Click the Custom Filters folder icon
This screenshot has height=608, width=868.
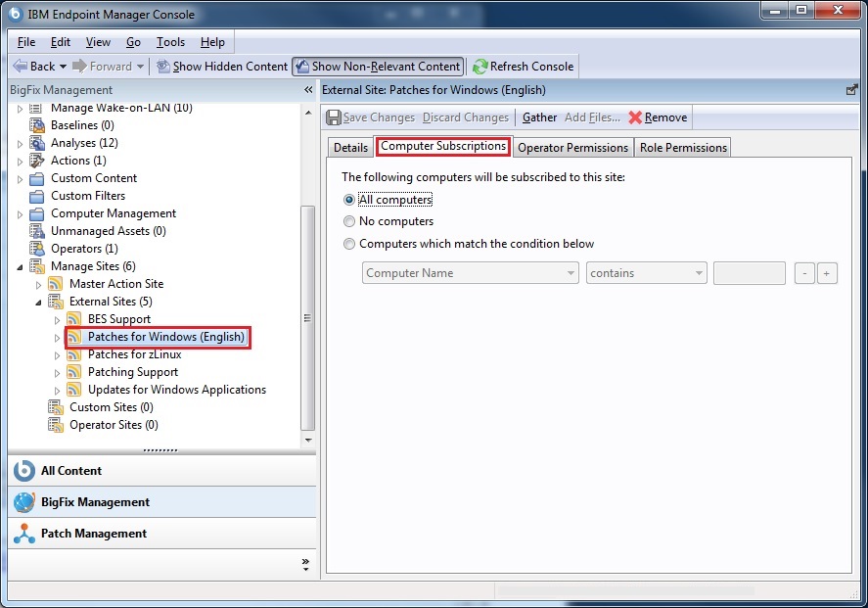[37, 196]
